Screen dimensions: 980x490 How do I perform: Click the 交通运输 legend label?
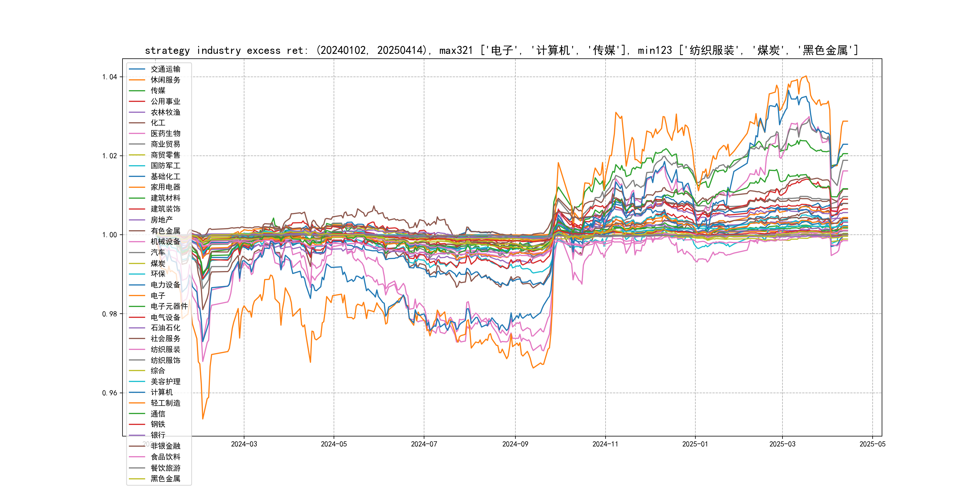(x=165, y=69)
